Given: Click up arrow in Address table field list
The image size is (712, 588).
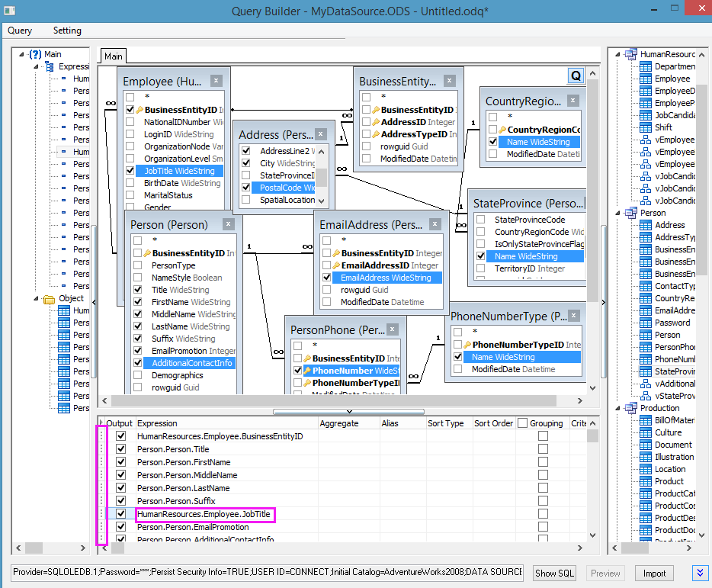Looking at the screenshot, I should pyautogui.click(x=322, y=151).
